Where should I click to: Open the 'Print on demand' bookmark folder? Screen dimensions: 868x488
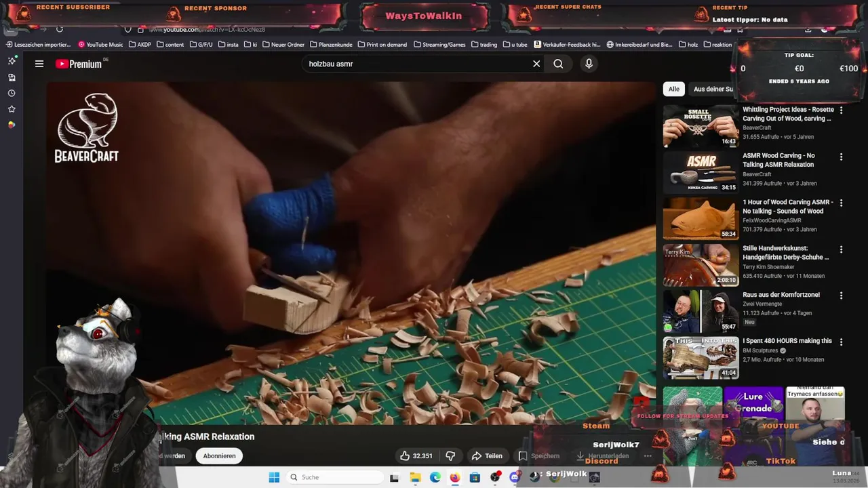pos(382,45)
